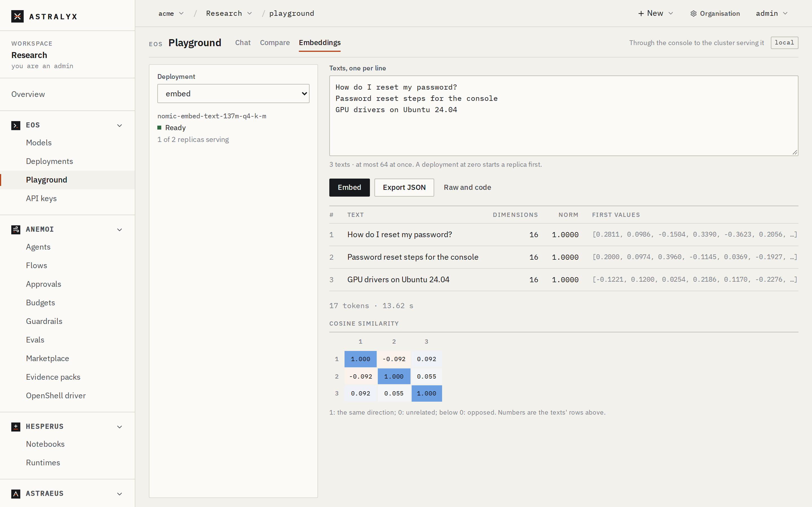The image size is (812, 507).
Task: Run the Embed button
Action: point(349,187)
